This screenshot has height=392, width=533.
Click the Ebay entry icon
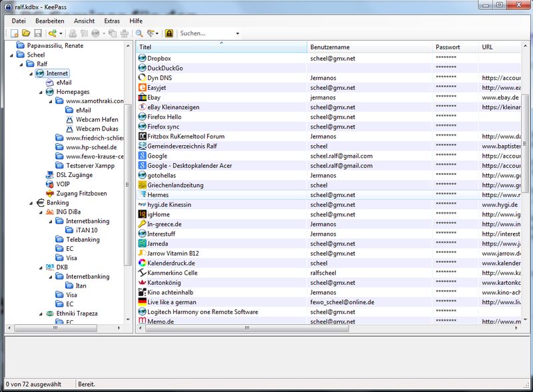[x=143, y=97]
